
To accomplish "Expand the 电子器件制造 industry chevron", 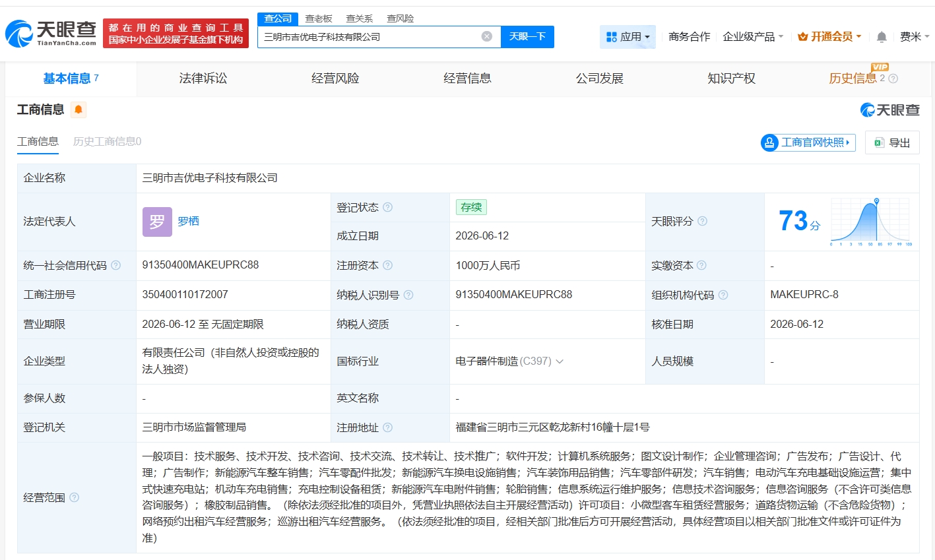I will (560, 361).
